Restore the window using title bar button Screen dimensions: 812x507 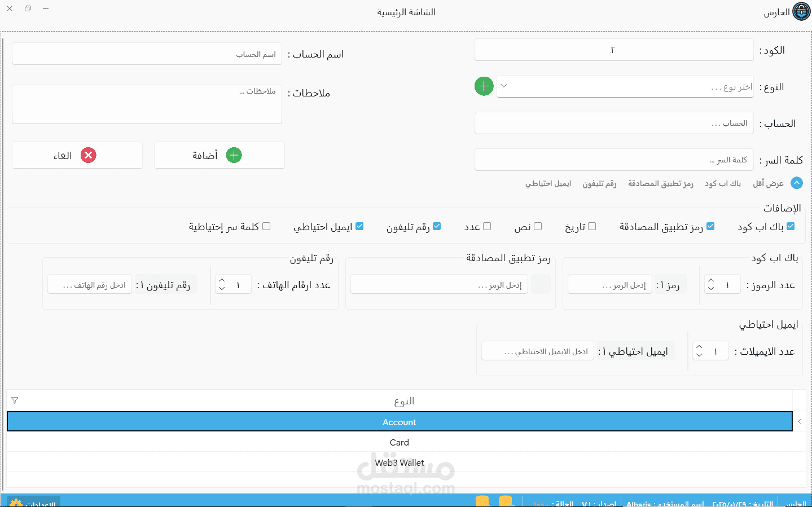(28, 8)
